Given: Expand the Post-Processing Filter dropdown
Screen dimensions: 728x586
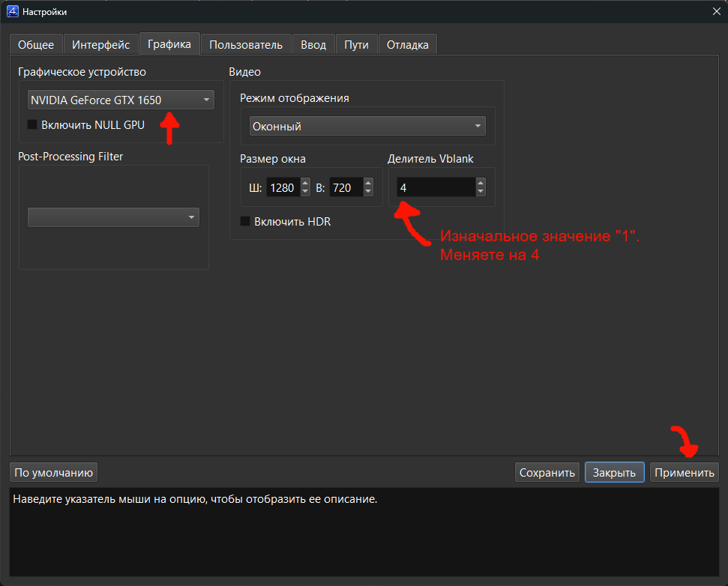Looking at the screenshot, I should pyautogui.click(x=113, y=217).
